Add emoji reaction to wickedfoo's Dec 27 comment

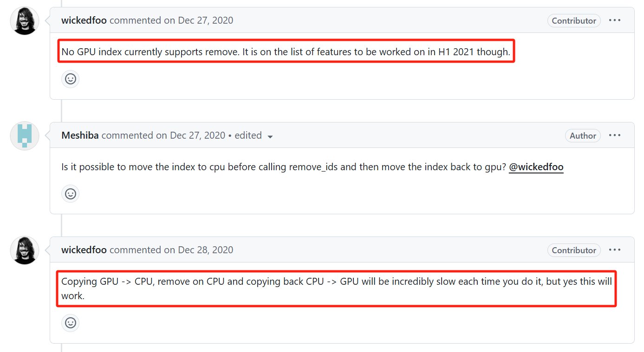(x=71, y=79)
